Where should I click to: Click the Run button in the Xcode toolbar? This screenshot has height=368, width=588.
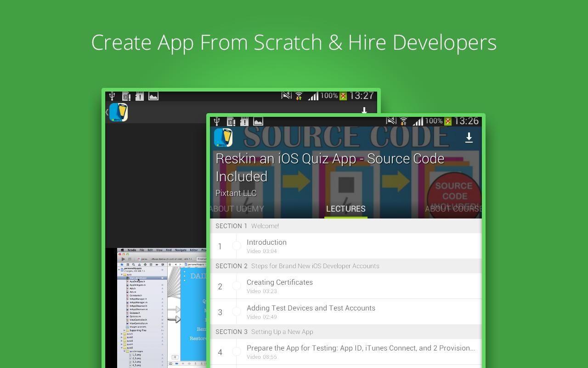[124, 259]
